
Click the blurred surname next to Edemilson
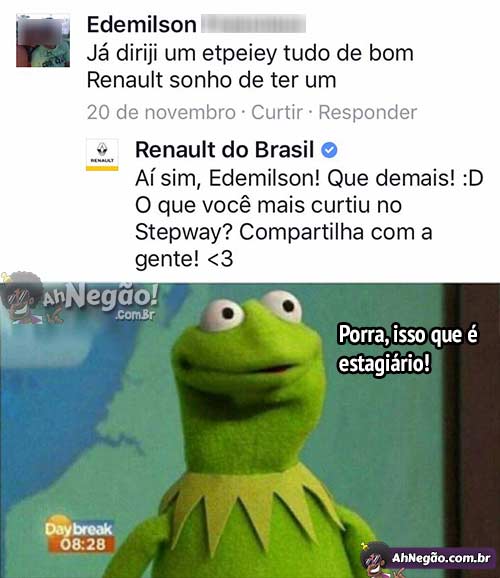253,24
